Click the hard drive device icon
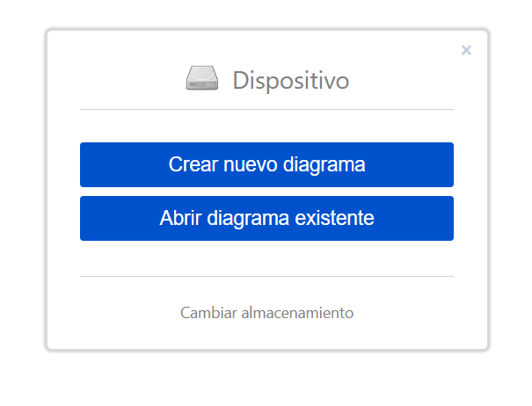 (x=201, y=80)
